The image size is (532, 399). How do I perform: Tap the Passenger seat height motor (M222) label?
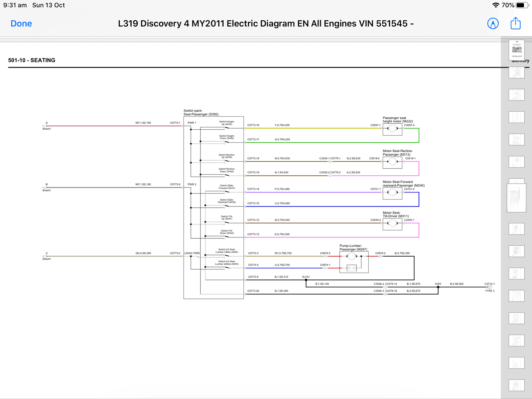point(398,120)
